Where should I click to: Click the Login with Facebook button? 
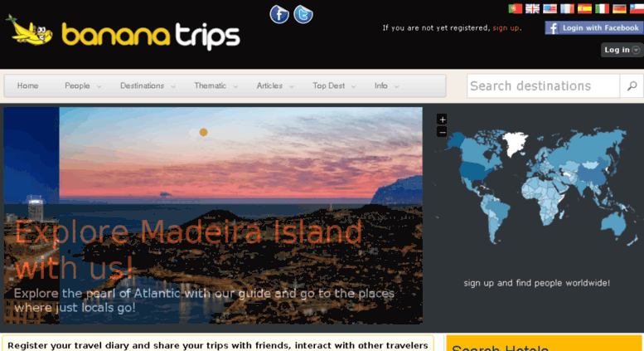[x=594, y=28]
